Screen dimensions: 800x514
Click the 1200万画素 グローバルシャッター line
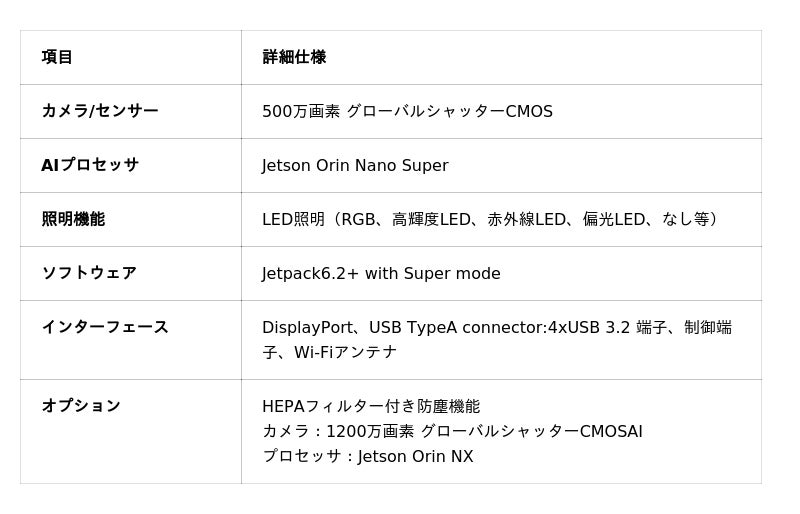pos(452,431)
